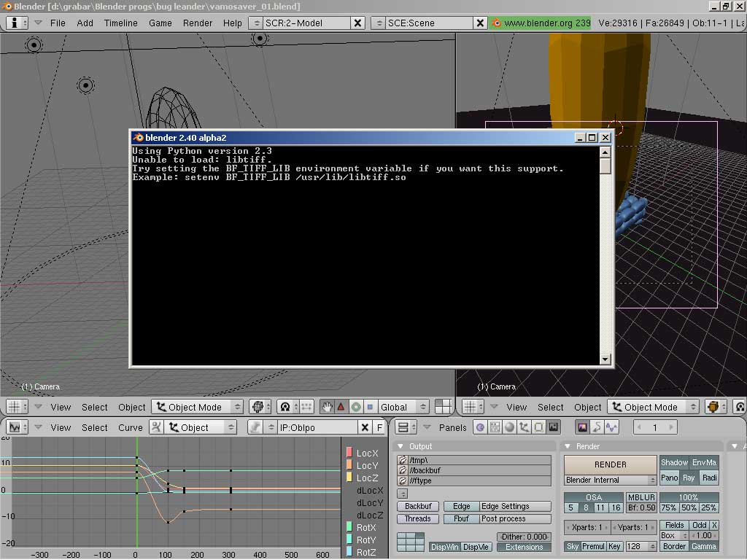Click the layers grid button in left viewport header
Image resolution: width=747 pixels, height=560 pixels.
click(443, 407)
